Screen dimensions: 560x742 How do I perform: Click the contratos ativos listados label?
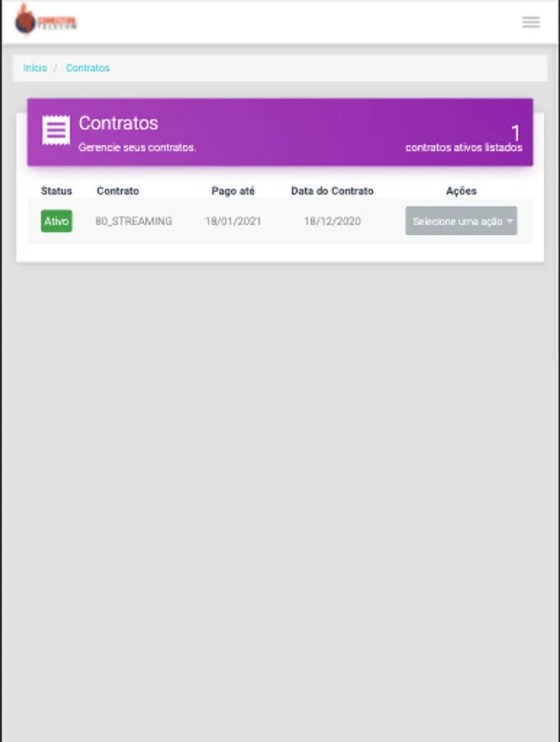pyautogui.click(x=464, y=148)
